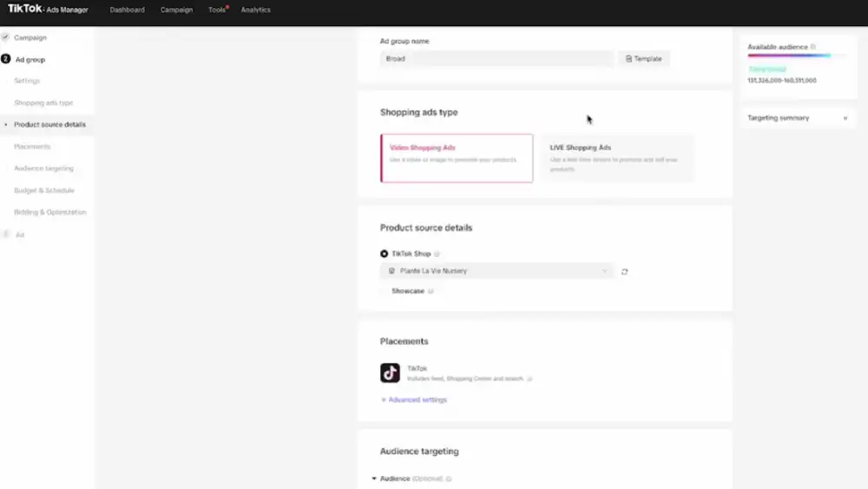Click the refresh icon beside shop dropdown

coord(625,272)
